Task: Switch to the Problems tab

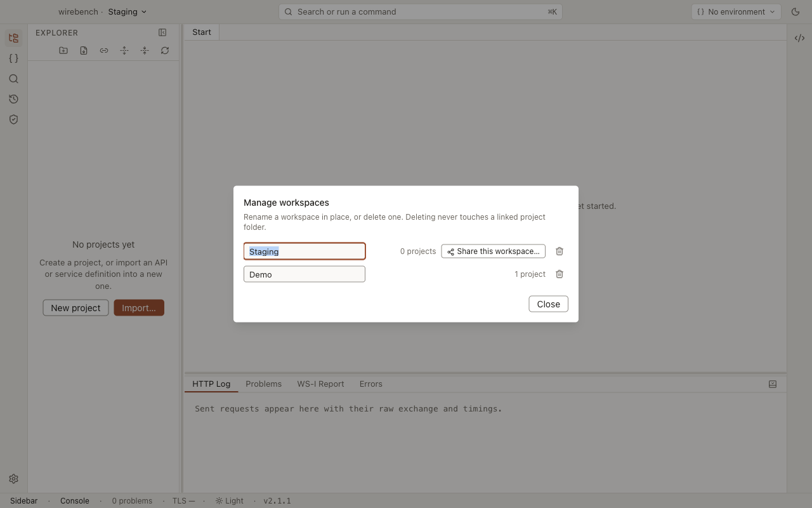Action: point(264,384)
